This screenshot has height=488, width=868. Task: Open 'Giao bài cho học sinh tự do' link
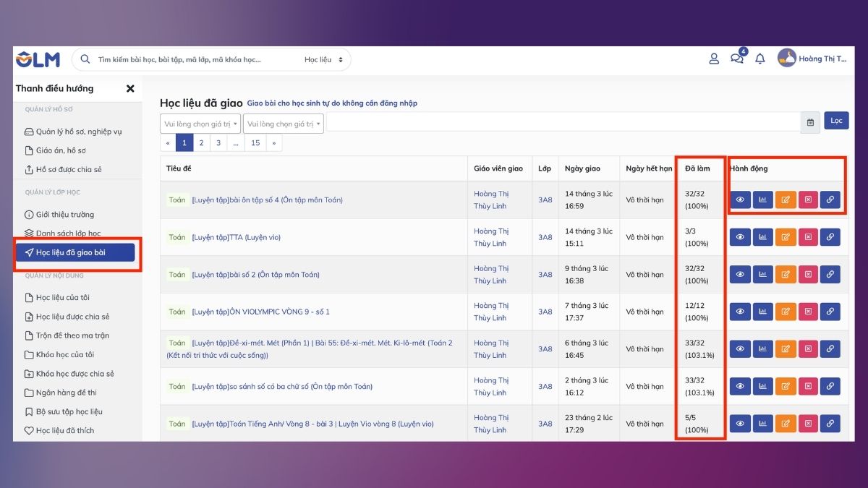(x=332, y=103)
